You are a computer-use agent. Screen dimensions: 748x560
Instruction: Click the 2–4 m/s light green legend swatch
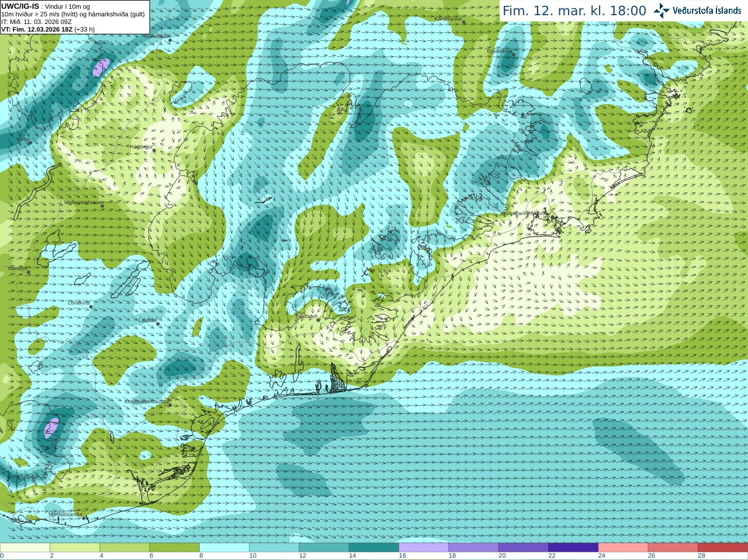click(75, 548)
